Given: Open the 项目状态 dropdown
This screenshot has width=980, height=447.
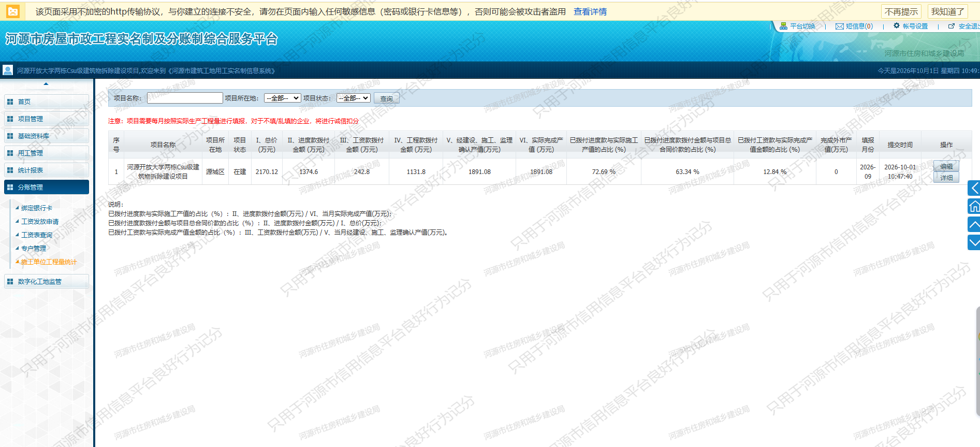Looking at the screenshot, I should point(353,98).
